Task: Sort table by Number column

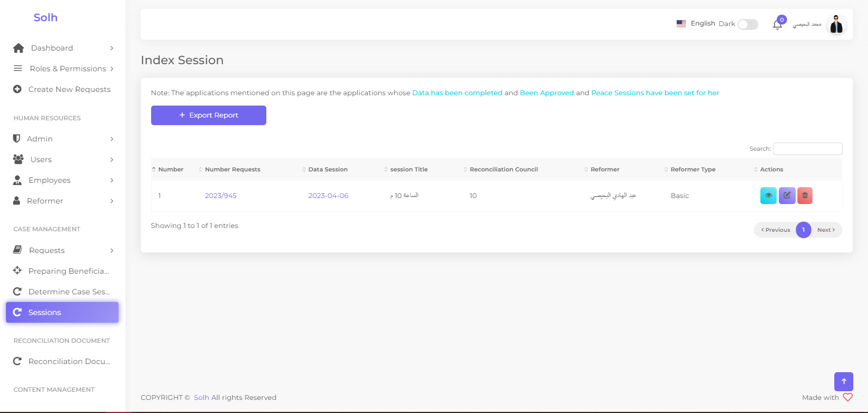Action: tap(170, 170)
